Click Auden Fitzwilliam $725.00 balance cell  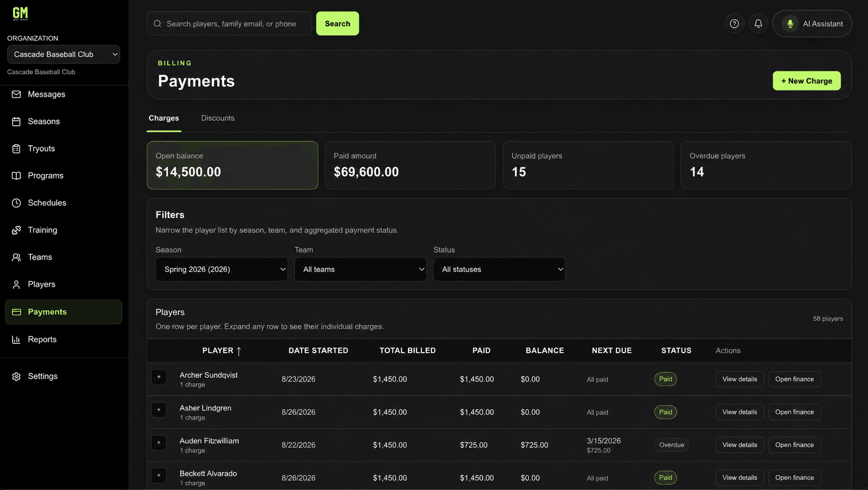(x=534, y=445)
